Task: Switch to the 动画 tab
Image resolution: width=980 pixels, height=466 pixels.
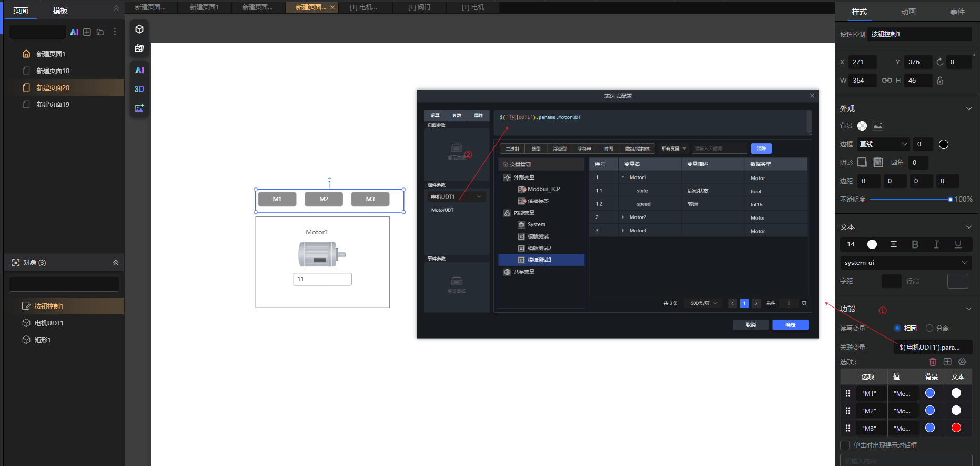Action: 908,12
